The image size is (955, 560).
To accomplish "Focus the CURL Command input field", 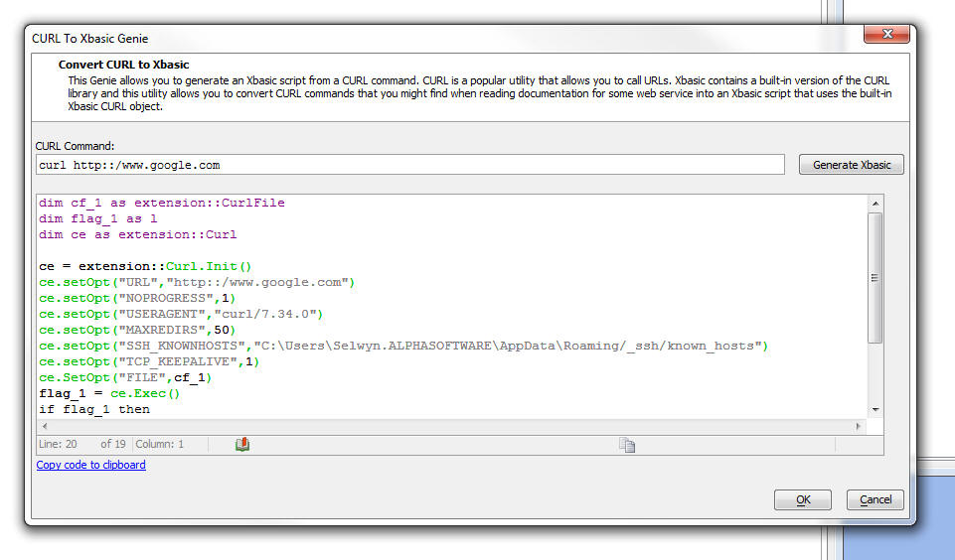I will [x=409, y=165].
